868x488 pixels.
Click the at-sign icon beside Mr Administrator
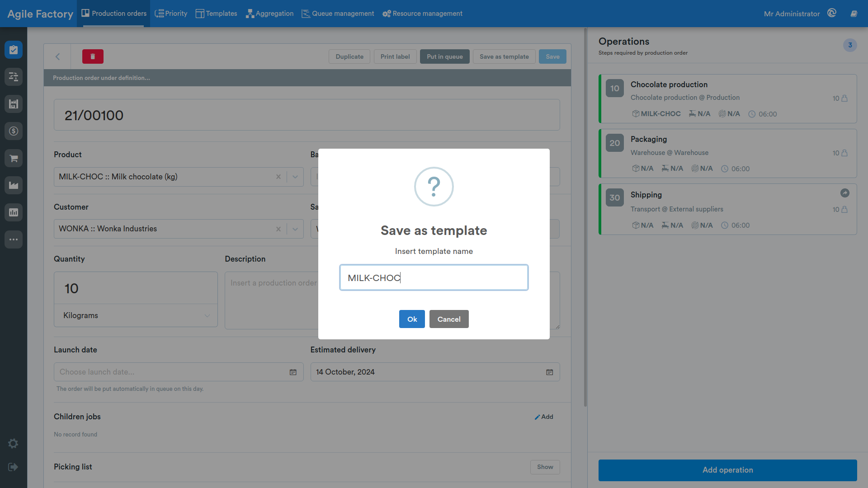[x=832, y=13]
